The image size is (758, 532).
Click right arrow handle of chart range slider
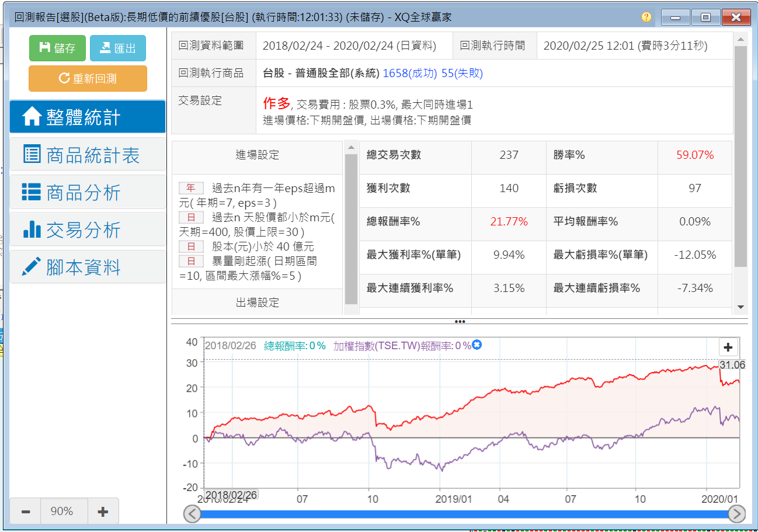[737, 514]
